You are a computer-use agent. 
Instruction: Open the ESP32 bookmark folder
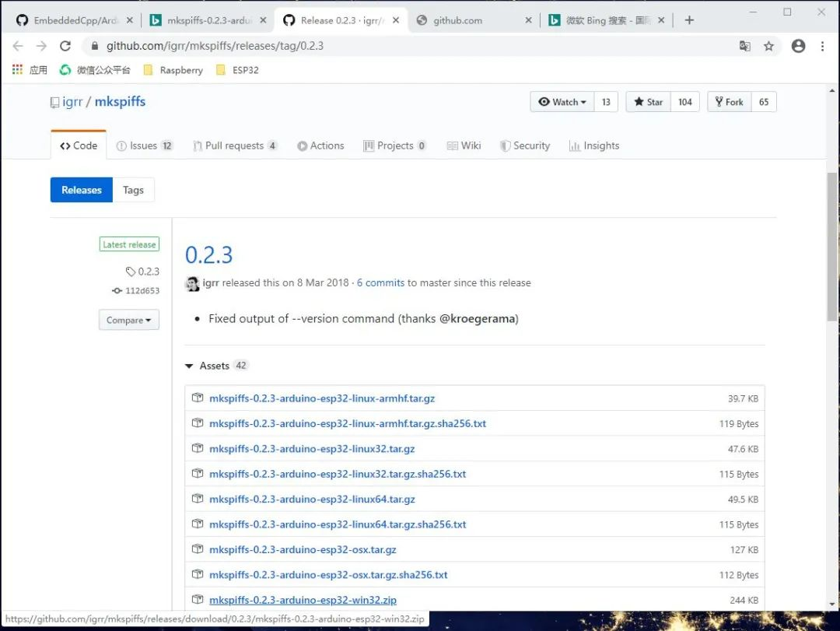point(237,70)
